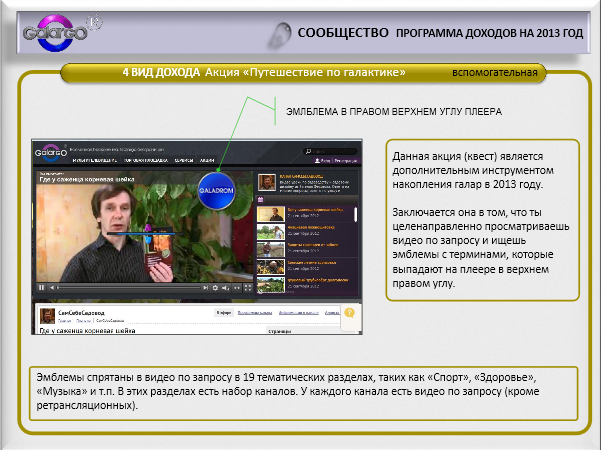Click the playlist vertical scrollbar
601x450 pixels.
point(356,215)
